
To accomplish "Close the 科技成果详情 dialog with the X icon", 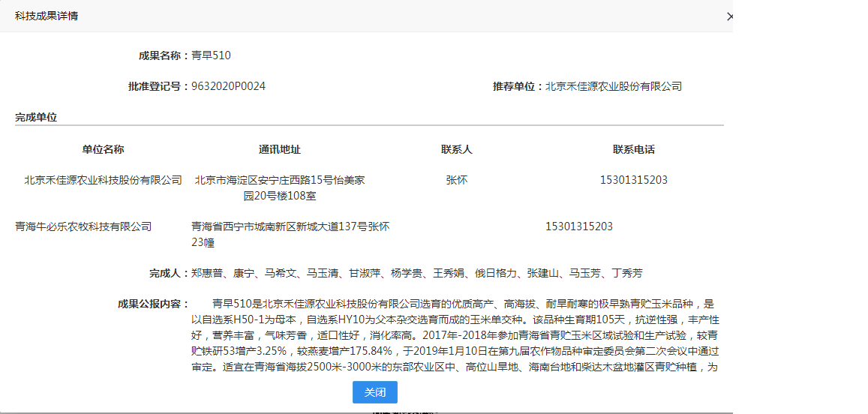I will coord(729,16).
